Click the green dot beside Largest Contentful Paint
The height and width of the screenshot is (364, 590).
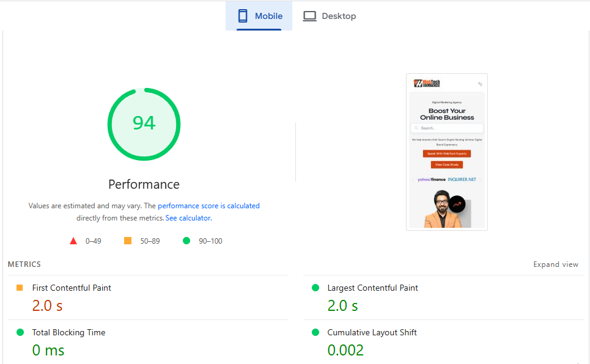point(315,288)
